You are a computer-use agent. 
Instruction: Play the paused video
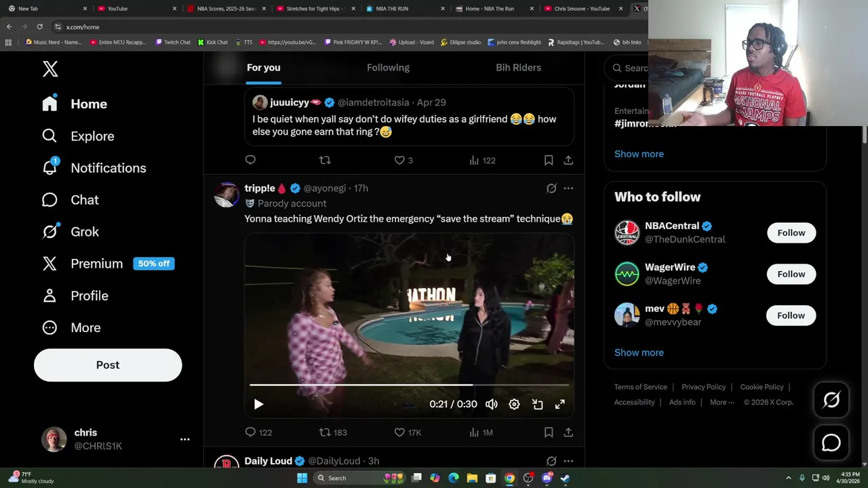pos(258,404)
